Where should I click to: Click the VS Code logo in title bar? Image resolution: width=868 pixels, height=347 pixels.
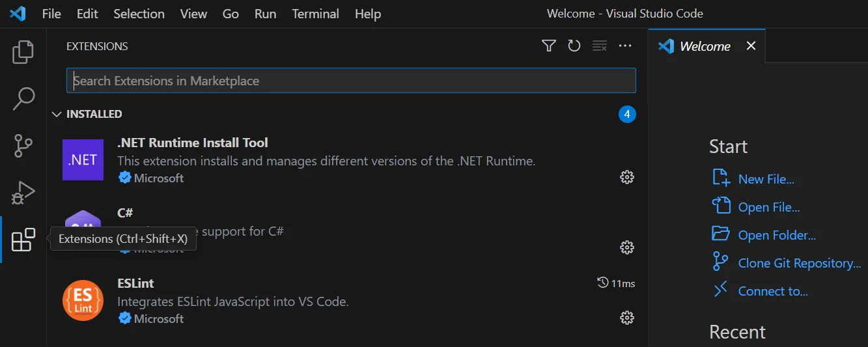18,13
